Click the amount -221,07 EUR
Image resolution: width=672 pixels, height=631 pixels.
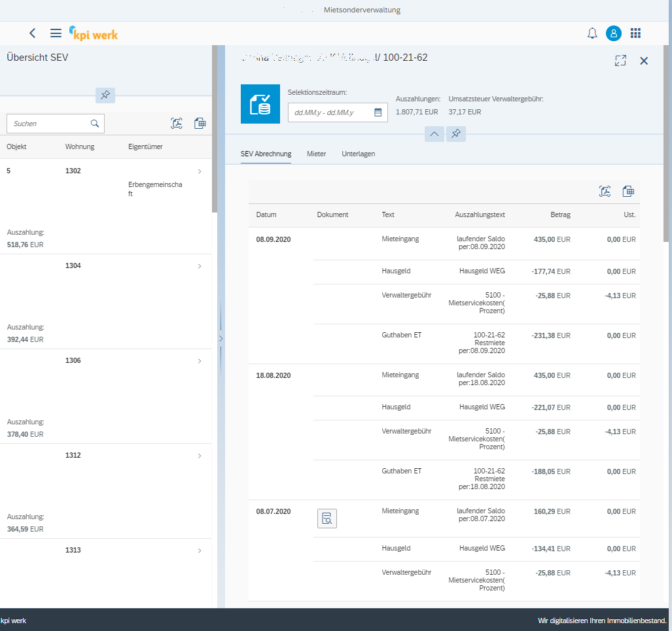click(551, 407)
